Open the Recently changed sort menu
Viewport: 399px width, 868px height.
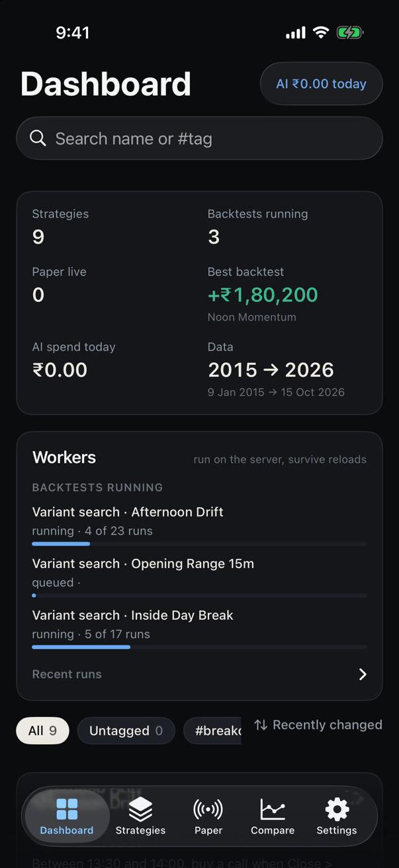coord(318,725)
